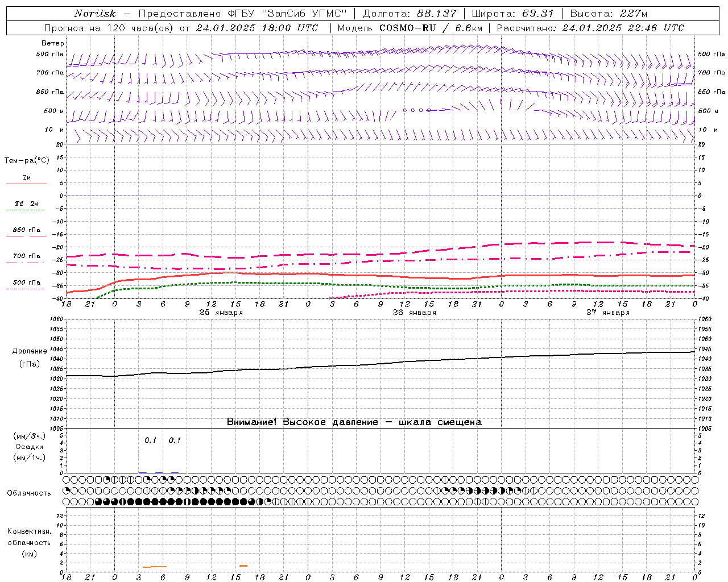
Task: Select the 'Предоставлено ФГБУ "ЗапСиб УГМС"' provider text
Action: click(x=243, y=14)
